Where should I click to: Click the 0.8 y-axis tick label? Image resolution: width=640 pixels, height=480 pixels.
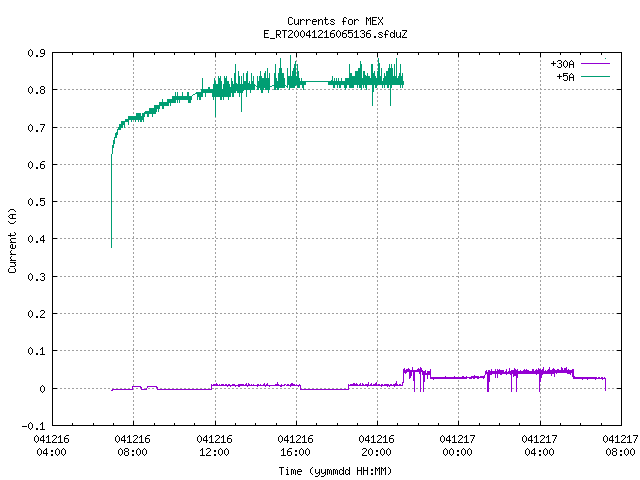[x=36, y=90]
